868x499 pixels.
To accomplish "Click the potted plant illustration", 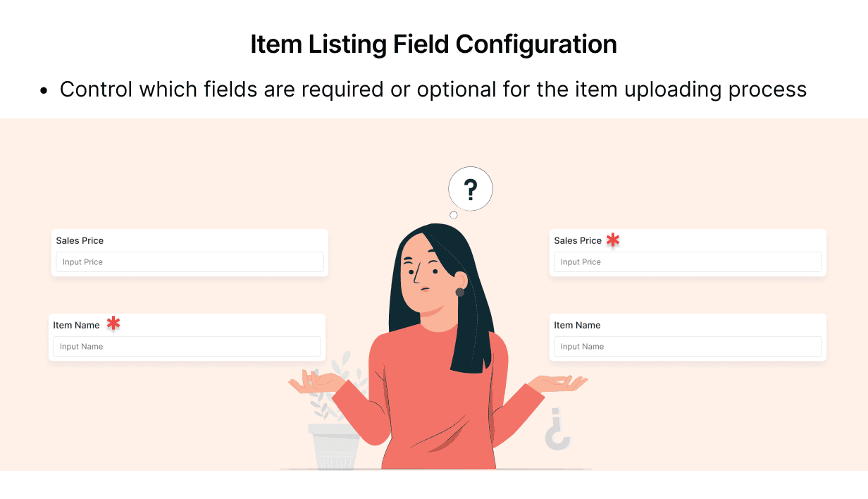I will (x=335, y=416).
